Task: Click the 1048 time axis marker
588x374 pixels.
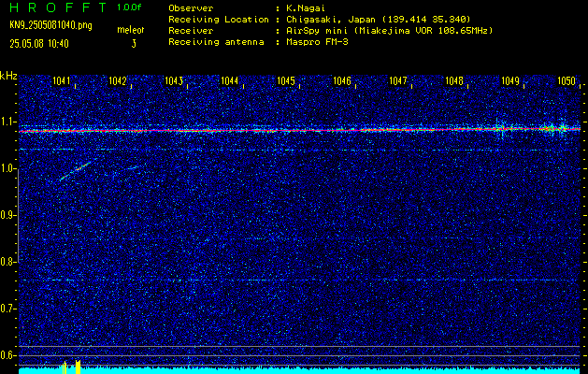Action: (x=454, y=81)
